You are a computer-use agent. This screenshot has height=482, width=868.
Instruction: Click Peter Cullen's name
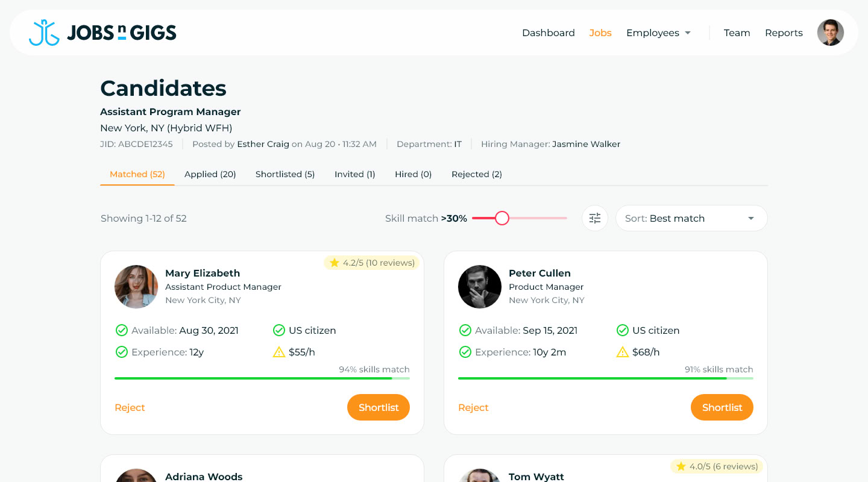(x=539, y=273)
